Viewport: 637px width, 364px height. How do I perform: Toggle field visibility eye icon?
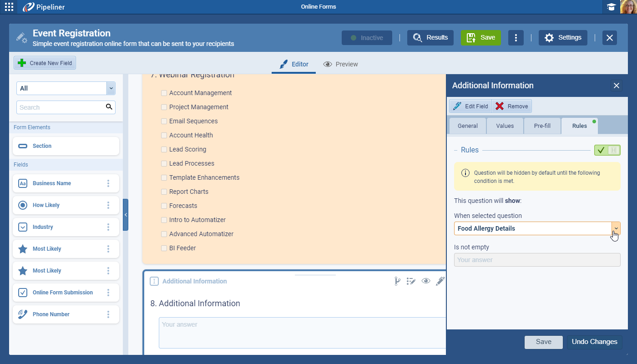point(426,281)
